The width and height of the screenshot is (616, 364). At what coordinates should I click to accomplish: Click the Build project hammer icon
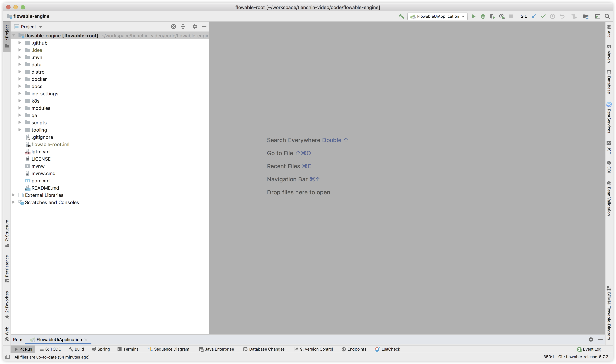point(401,16)
